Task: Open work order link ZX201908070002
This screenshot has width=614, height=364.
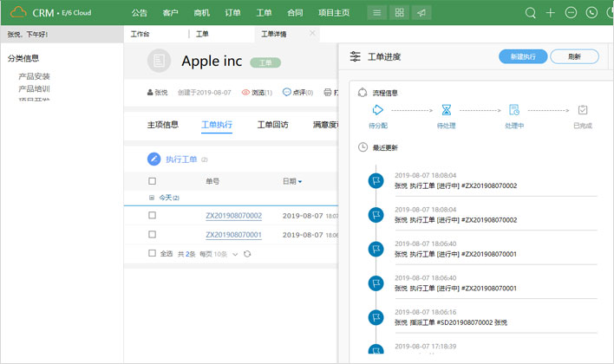Action: (x=233, y=215)
